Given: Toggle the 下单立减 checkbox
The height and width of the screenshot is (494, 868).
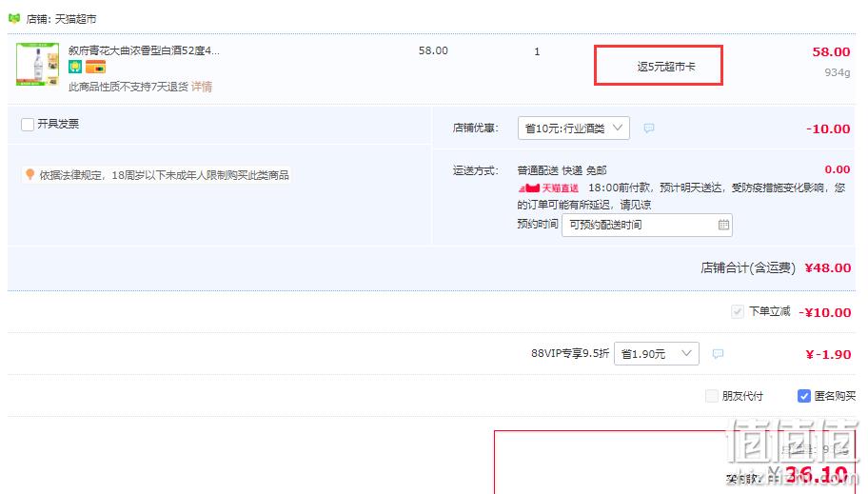Looking at the screenshot, I should [737, 312].
